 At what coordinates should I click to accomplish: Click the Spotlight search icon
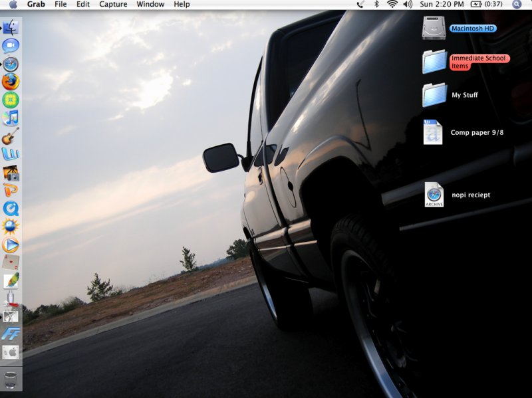click(x=517, y=4)
